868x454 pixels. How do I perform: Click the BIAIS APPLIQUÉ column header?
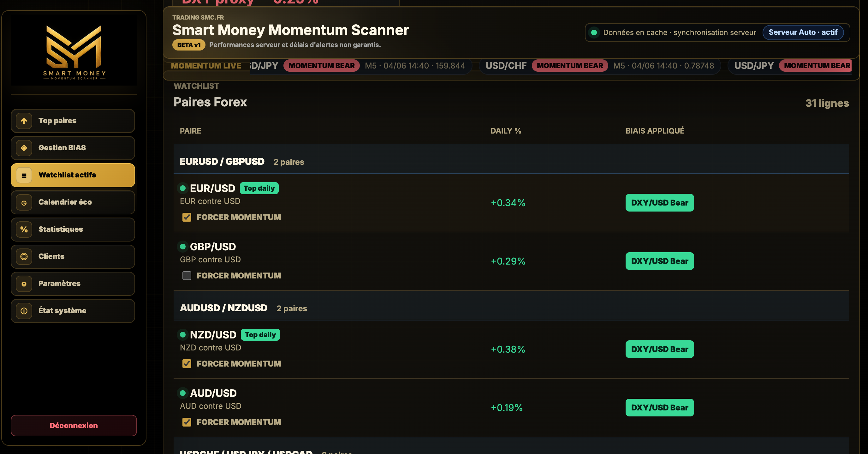click(655, 131)
